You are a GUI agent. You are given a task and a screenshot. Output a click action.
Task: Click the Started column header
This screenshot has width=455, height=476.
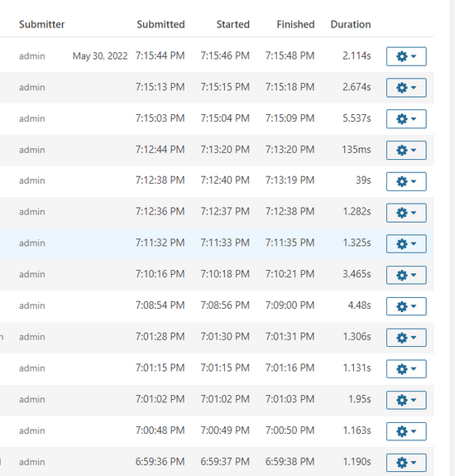233,24
